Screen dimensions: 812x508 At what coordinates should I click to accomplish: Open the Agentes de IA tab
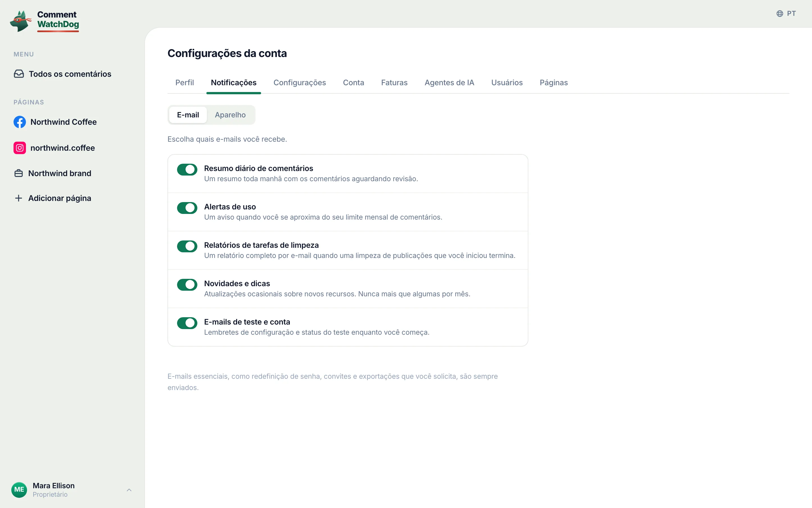click(449, 83)
